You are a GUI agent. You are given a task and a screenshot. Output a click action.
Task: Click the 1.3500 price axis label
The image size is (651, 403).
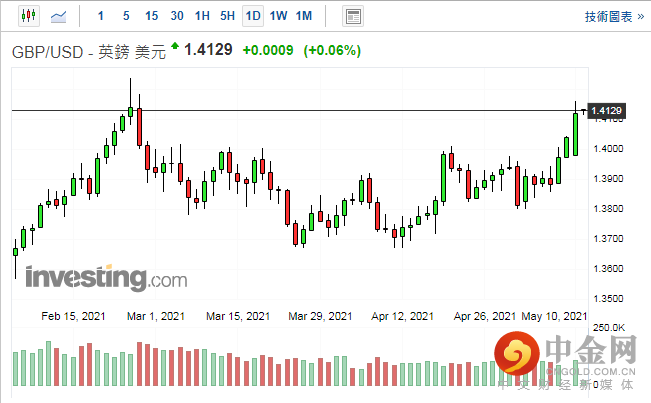608,298
